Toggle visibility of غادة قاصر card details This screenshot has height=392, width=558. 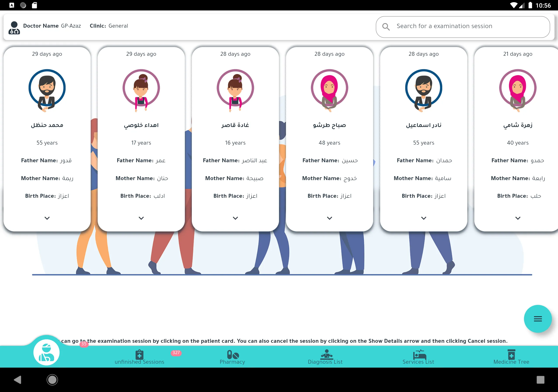tap(235, 218)
